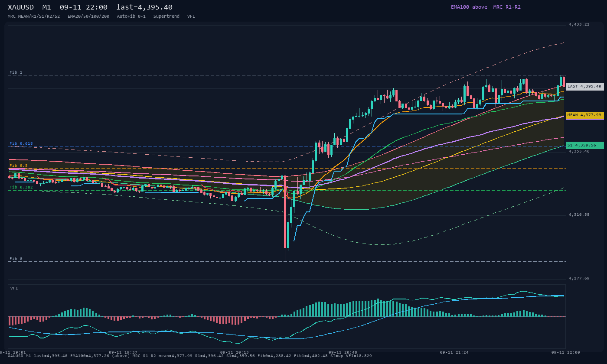Image resolution: width=607 pixels, height=364 pixels.
Task: Select the green S1 4,359.56 price tag
Action: pos(585,146)
